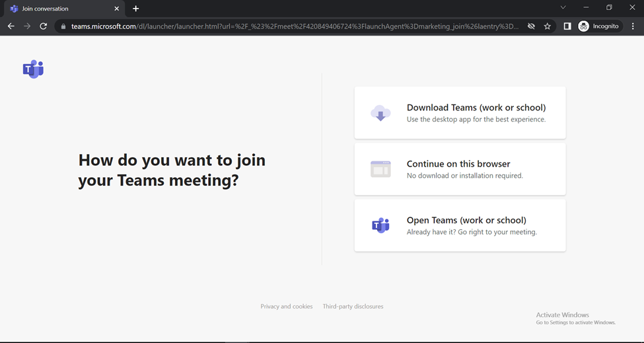Select the Join conversation tab

click(64, 9)
